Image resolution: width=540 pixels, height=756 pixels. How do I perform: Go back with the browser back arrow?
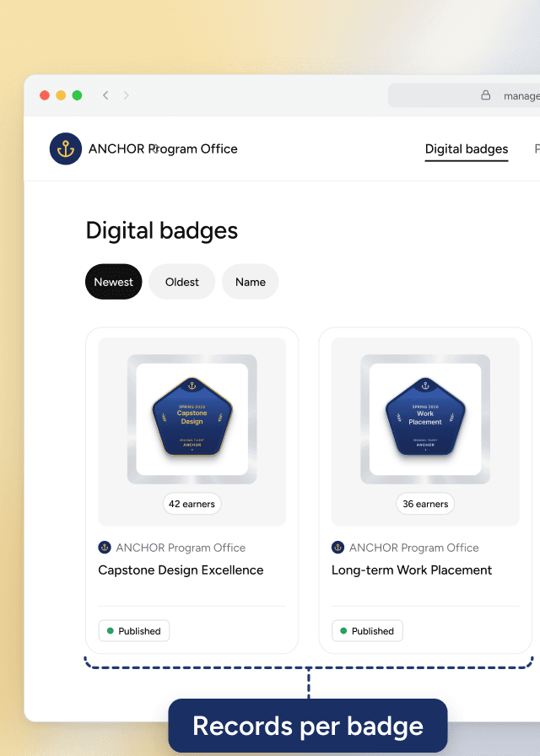(x=105, y=95)
